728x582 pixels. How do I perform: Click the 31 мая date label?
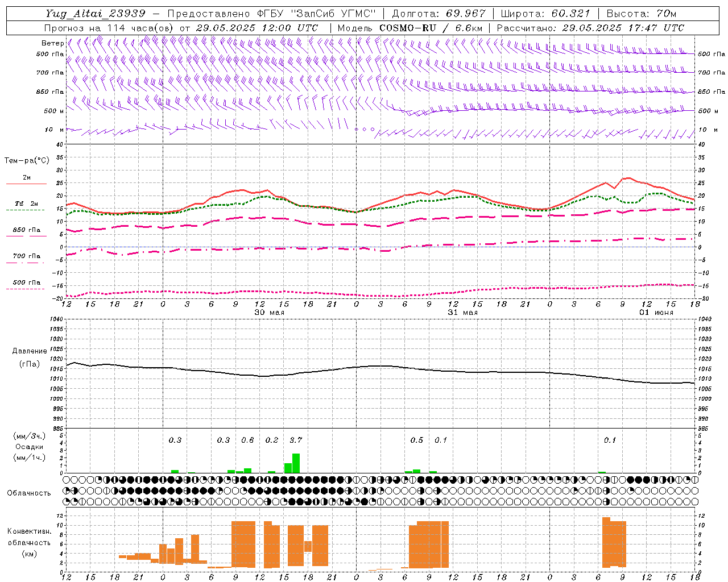(x=462, y=313)
